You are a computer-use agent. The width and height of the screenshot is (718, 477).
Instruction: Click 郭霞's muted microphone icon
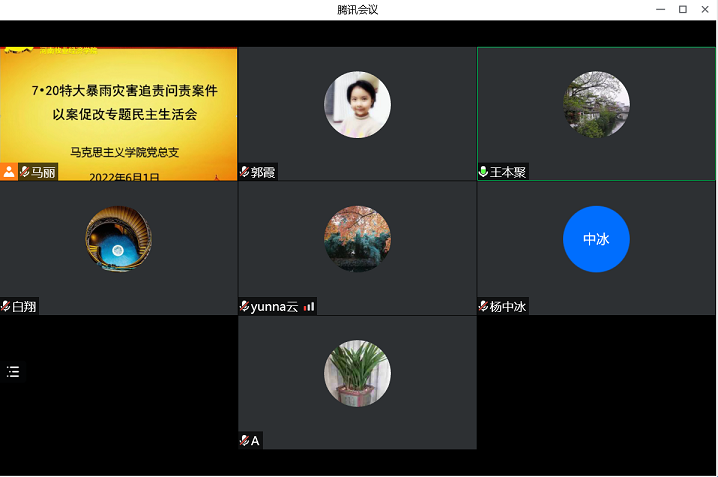point(245,172)
